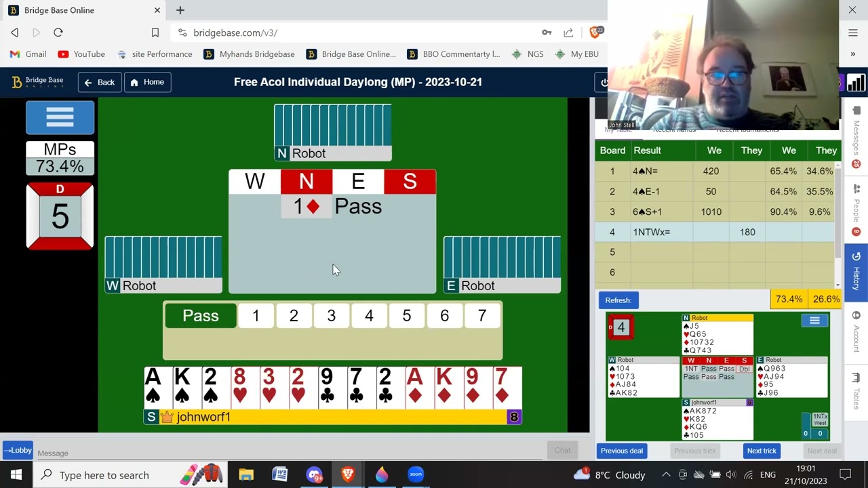The width and height of the screenshot is (868, 488).
Task: Select board 1 result row 4♠N=
Action: (715, 171)
